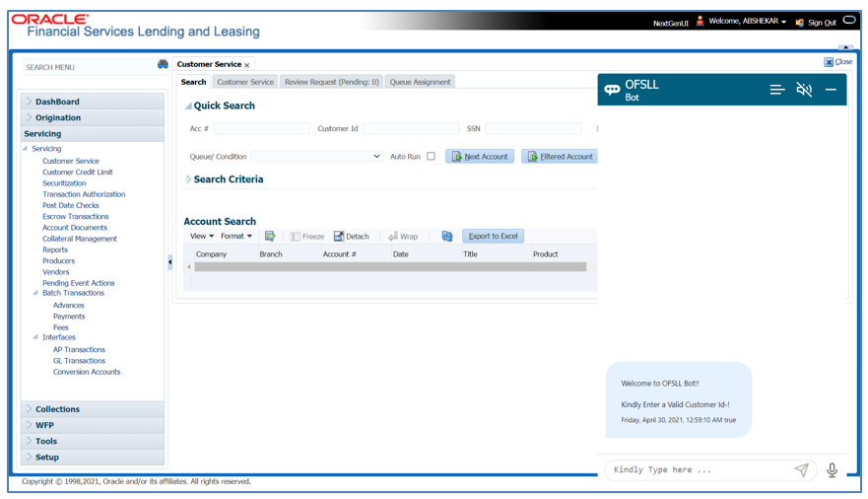Collapse the Batch Transactions tree node
This screenshot has width=868, height=499.
pyautogui.click(x=35, y=293)
